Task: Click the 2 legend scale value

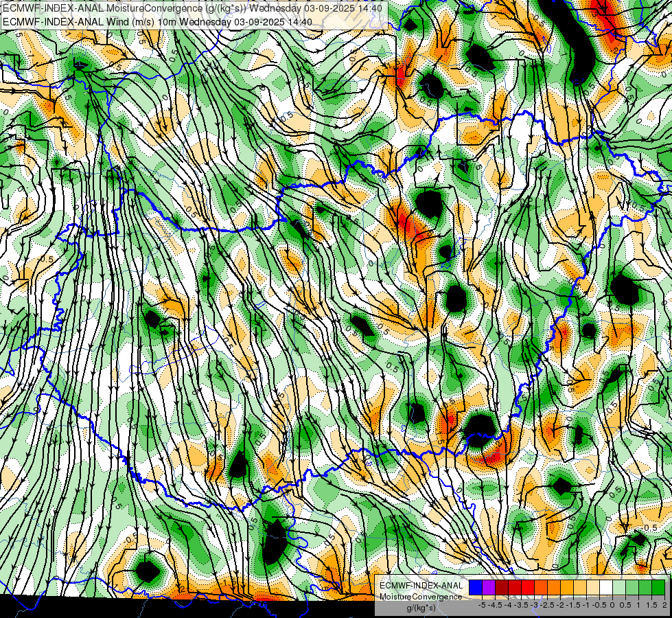Action: 664,605
